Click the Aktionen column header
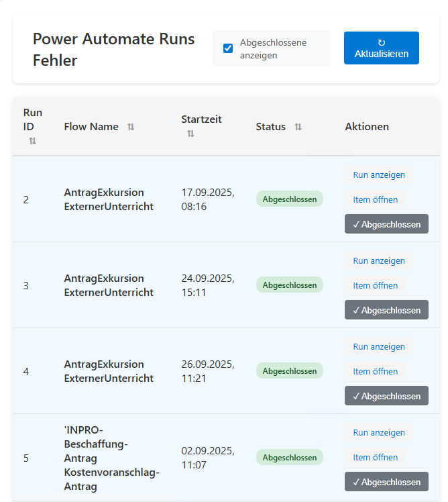This screenshot has height=502, width=448. coord(367,127)
